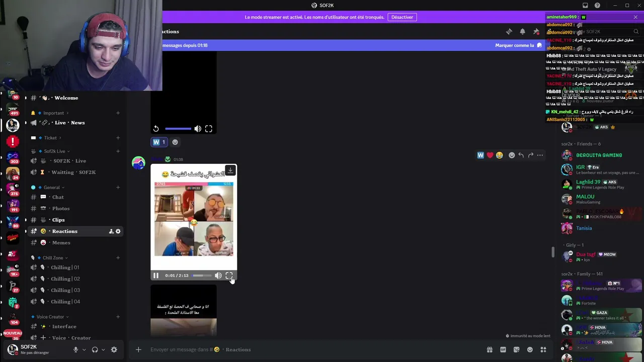644x362 pixels.
Task: Open user settings gear icon
Action: coord(114,349)
